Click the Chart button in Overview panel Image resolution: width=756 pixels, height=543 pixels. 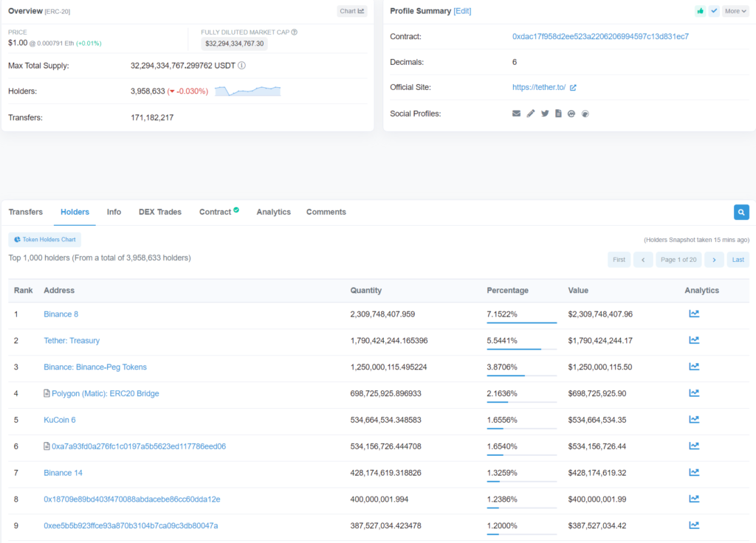(351, 11)
